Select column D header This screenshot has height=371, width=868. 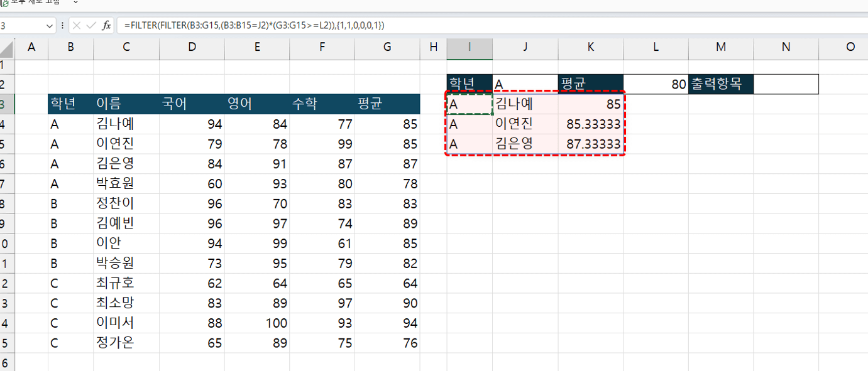pyautogui.click(x=192, y=47)
